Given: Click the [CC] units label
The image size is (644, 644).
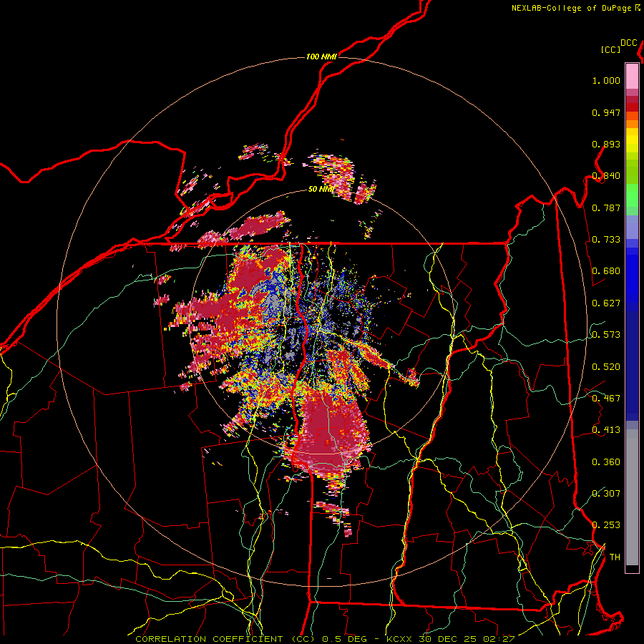Looking at the screenshot, I should coord(610,49).
